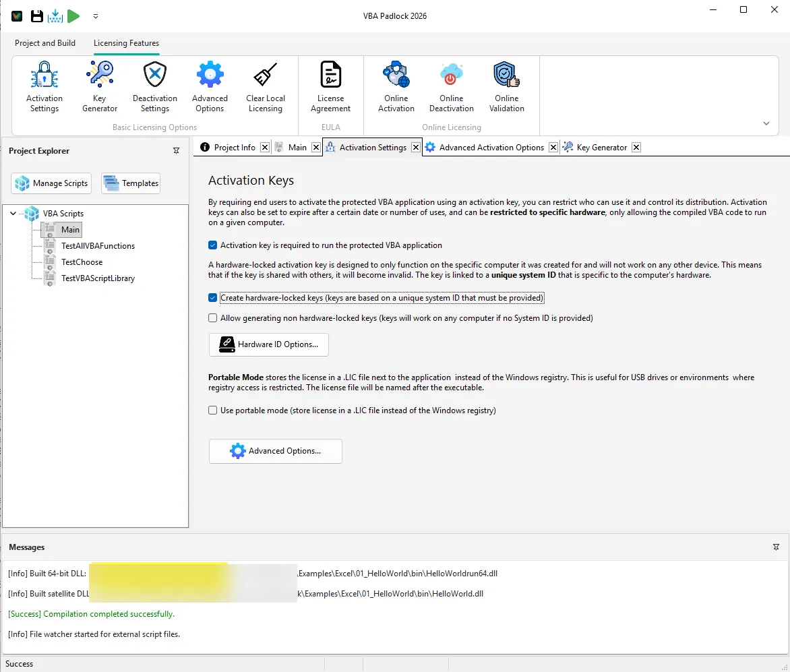
Task: Uncheck the hardware-locked keys option
Action: tap(212, 297)
